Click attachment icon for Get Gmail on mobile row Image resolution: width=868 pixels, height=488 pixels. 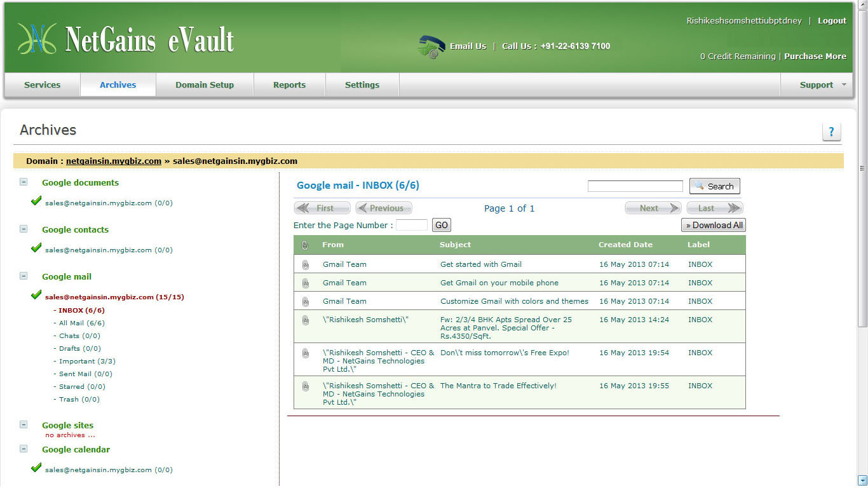tap(305, 283)
